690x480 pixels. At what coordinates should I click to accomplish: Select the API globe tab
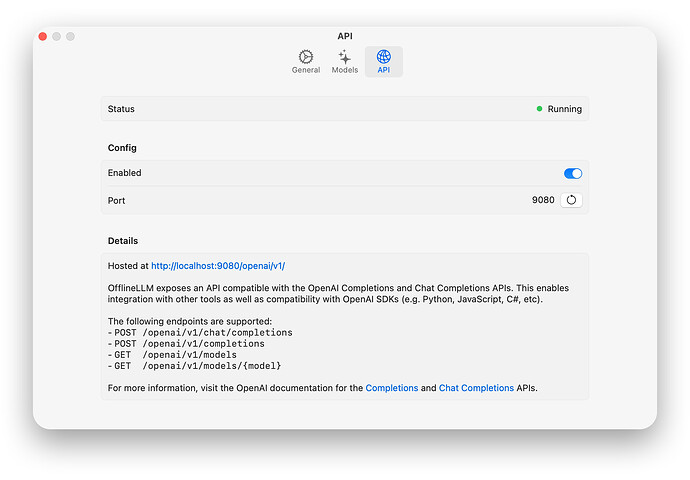tap(384, 61)
